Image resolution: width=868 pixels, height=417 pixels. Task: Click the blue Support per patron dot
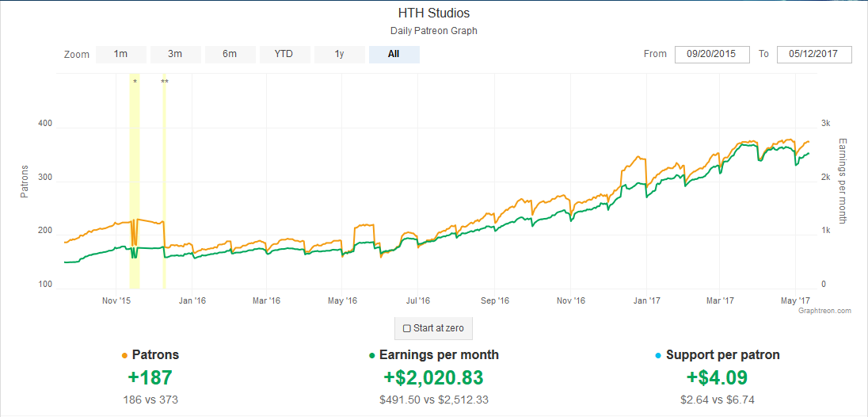pyautogui.click(x=657, y=355)
